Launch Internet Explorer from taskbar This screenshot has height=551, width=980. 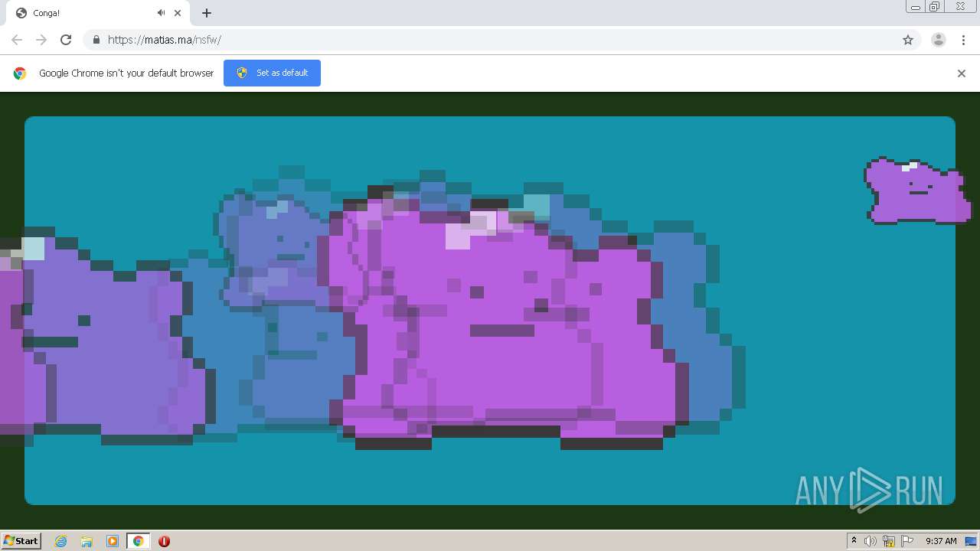click(x=61, y=541)
